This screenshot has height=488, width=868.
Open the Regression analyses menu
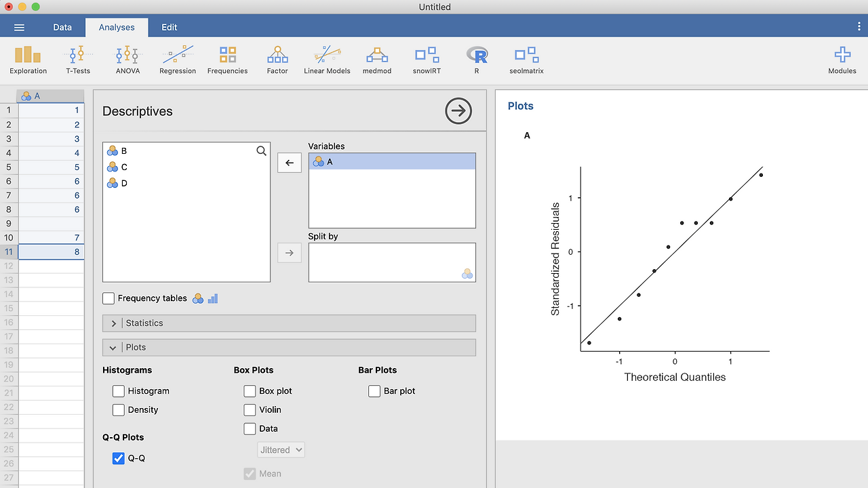178,60
